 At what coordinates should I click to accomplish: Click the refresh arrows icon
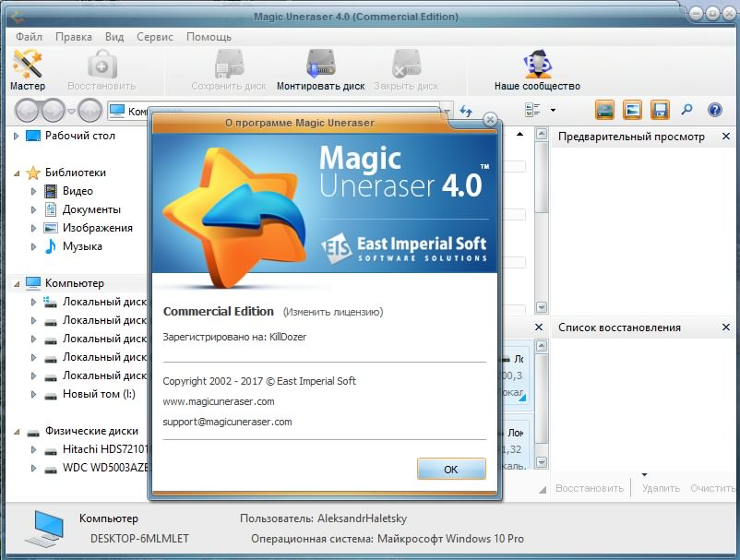tap(466, 111)
